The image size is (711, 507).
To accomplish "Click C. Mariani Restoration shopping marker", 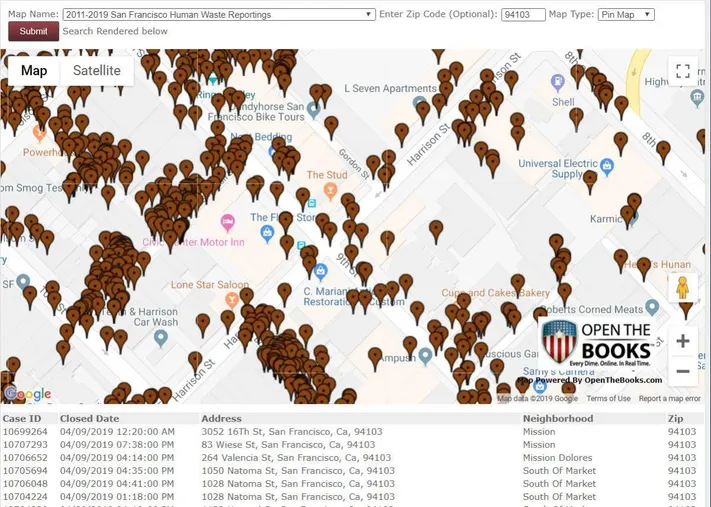I will tap(321, 271).
